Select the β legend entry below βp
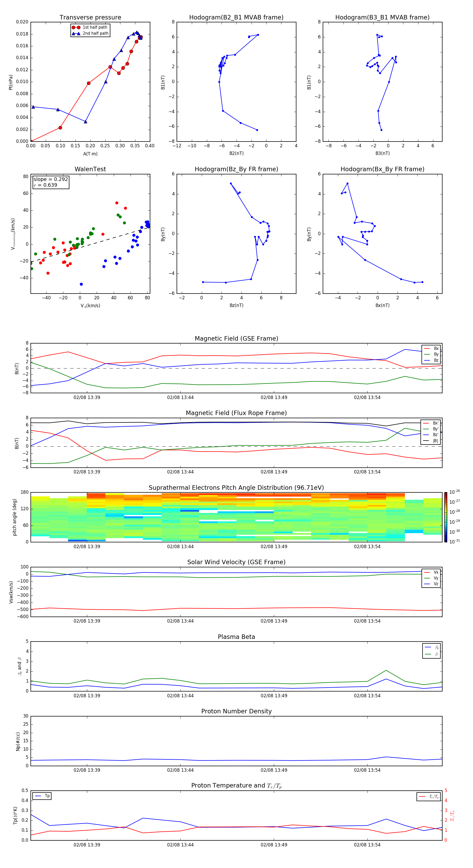The width and height of the screenshot is (473, 868). coord(431,654)
